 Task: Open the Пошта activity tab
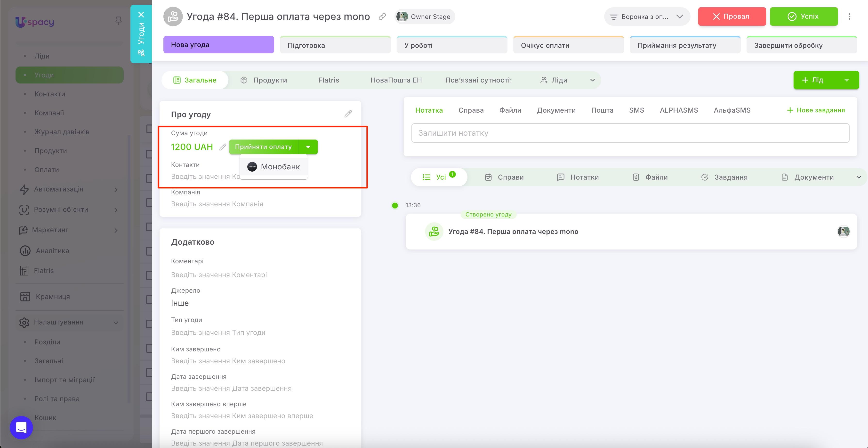click(602, 110)
